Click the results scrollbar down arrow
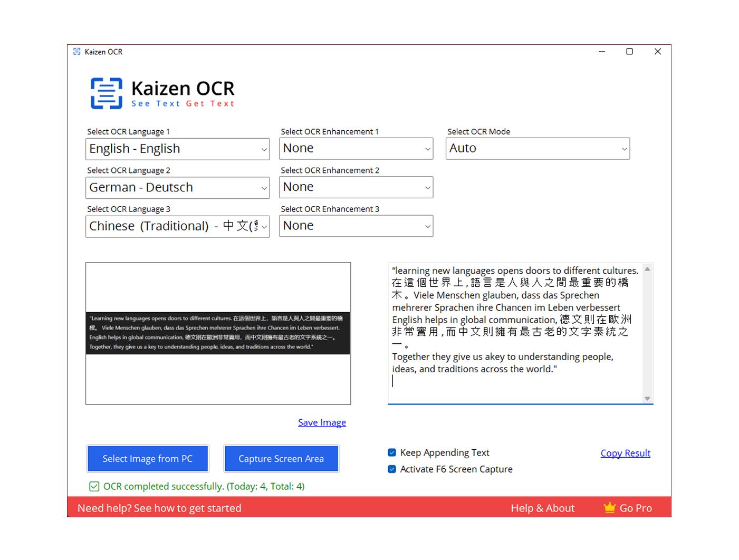 647,399
